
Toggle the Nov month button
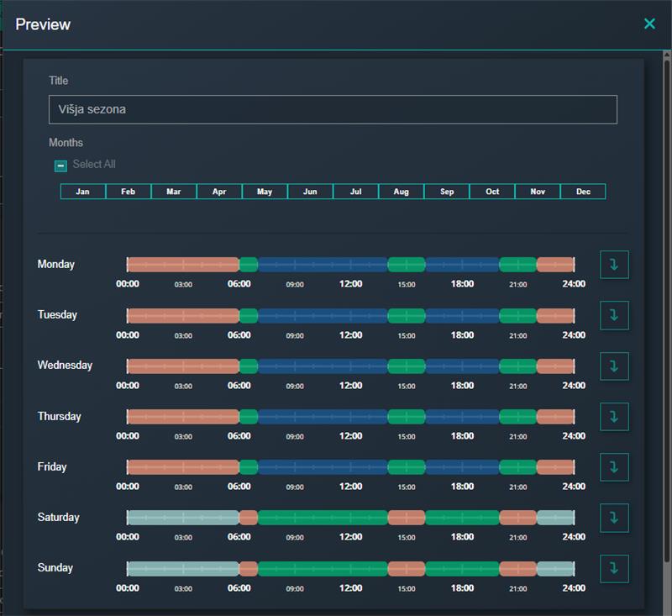(x=538, y=192)
